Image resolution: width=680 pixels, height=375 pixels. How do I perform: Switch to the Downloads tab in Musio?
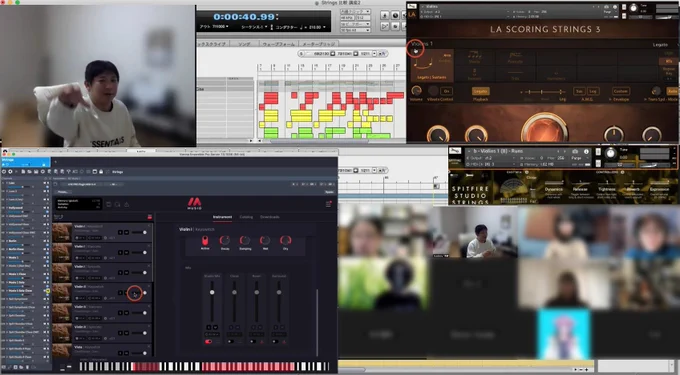coord(270,217)
